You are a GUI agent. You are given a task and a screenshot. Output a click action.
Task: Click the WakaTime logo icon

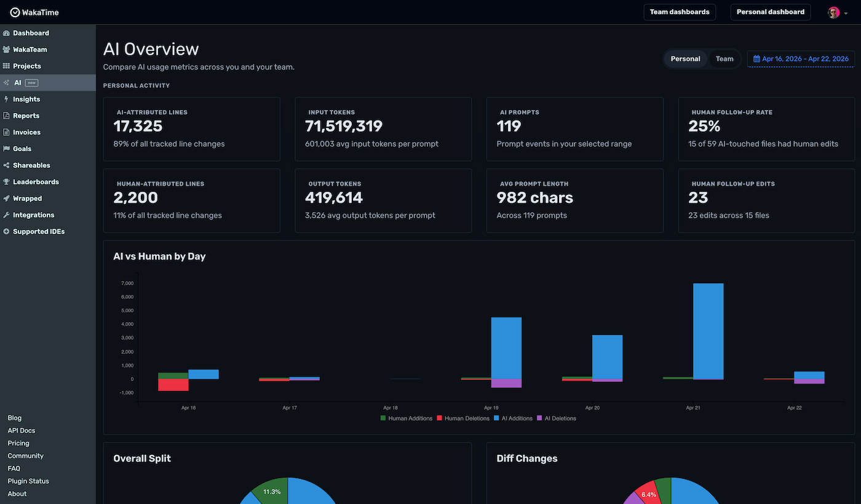tap(15, 12)
